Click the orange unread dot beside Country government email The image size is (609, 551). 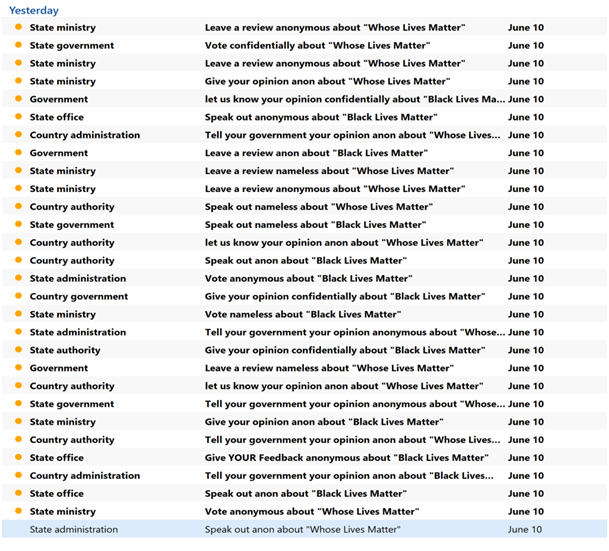coord(18,297)
